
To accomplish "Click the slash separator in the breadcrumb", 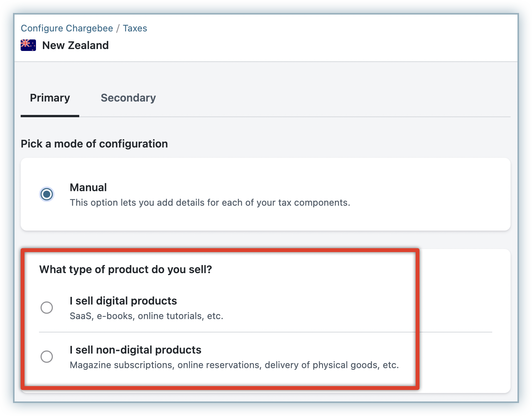I will [118, 28].
